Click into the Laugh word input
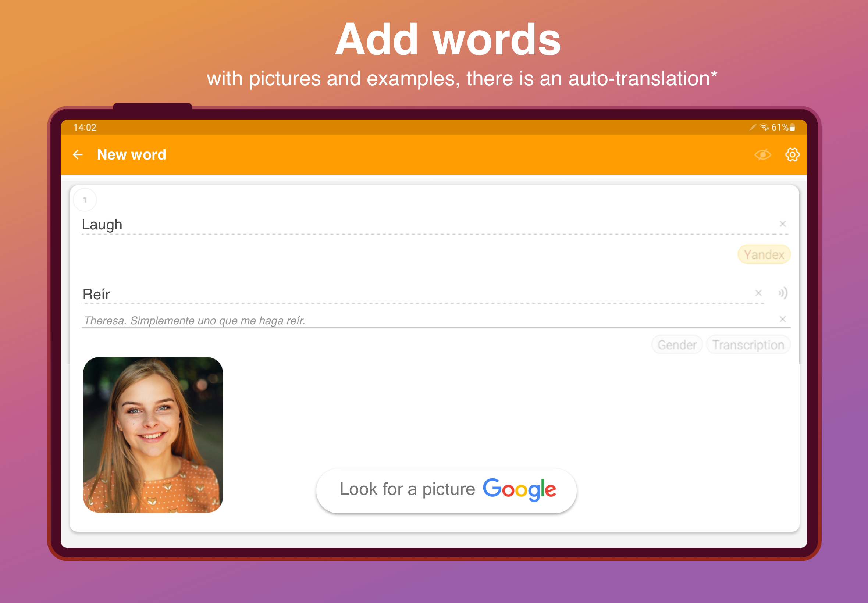The height and width of the screenshot is (603, 868). tap(416, 225)
